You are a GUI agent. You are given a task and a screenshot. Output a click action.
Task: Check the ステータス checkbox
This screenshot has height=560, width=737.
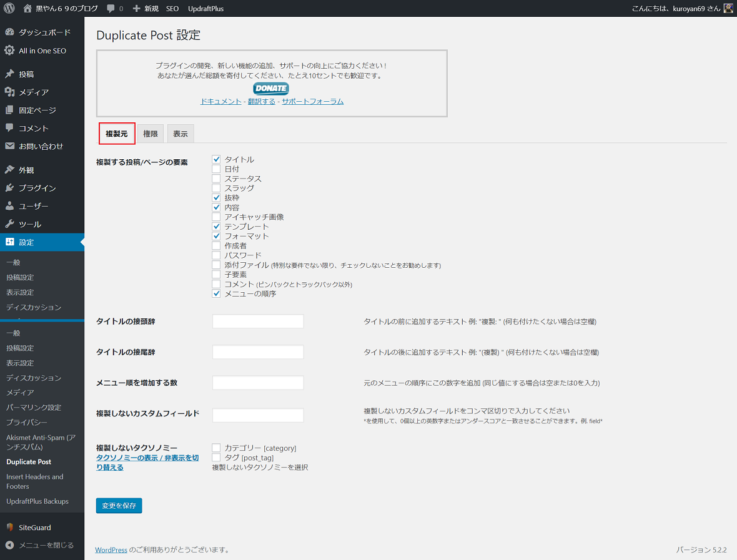tap(216, 179)
